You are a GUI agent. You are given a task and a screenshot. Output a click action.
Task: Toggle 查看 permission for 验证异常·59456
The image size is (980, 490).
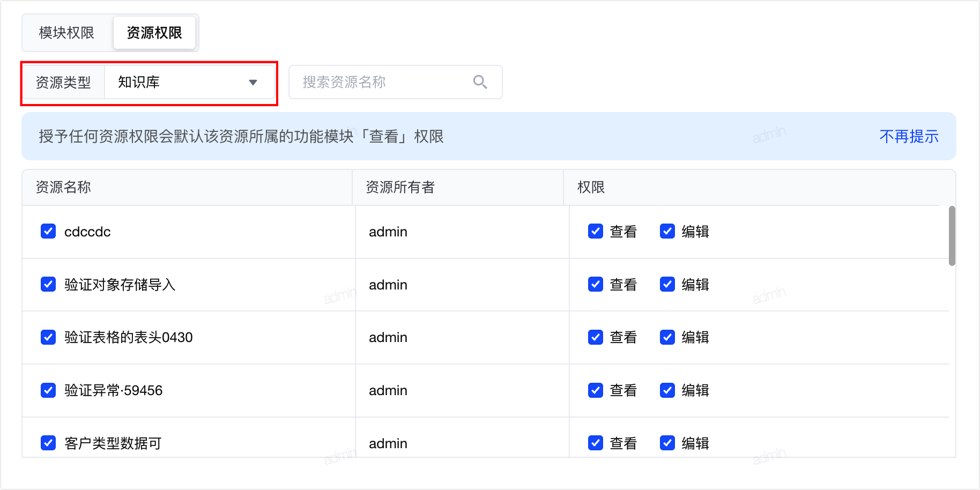(596, 390)
